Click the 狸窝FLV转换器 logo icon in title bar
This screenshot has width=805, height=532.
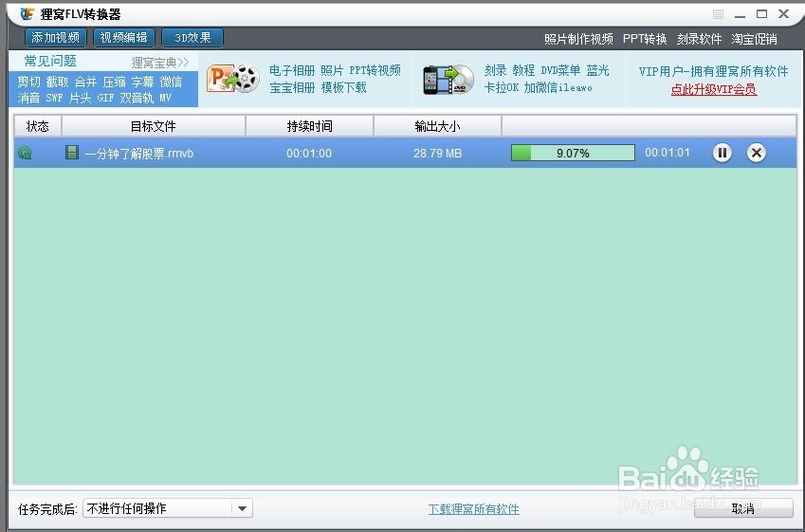(x=27, y=14)
